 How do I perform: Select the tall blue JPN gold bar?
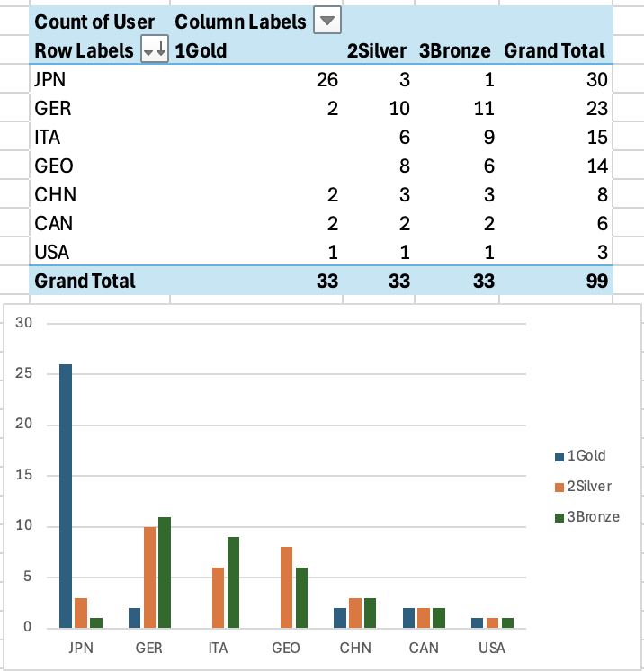[66, 496]
